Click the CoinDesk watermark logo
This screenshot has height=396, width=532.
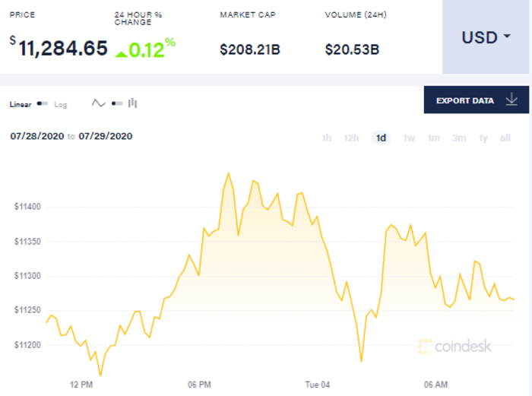[455, 346]
